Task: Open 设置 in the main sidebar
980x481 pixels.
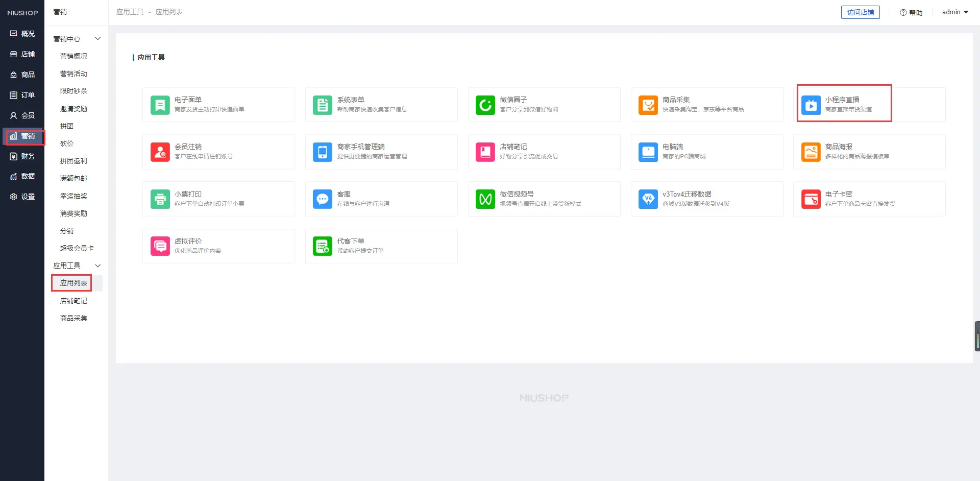Action: 22,197
